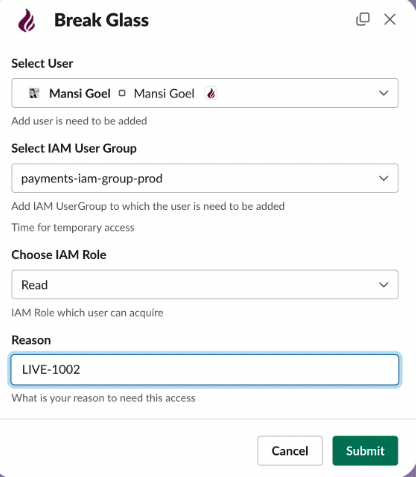Cancel the break glass form
416x477 pixels.
coord(290,451)
